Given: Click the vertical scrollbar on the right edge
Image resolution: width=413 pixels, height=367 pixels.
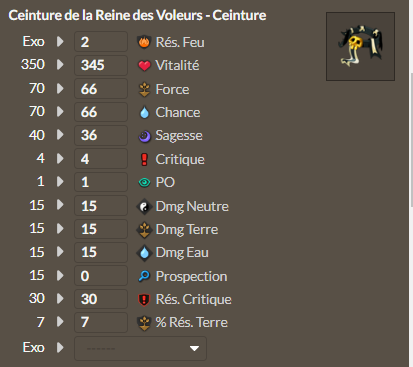Looking at the screenshot, I should click(411, 140).
